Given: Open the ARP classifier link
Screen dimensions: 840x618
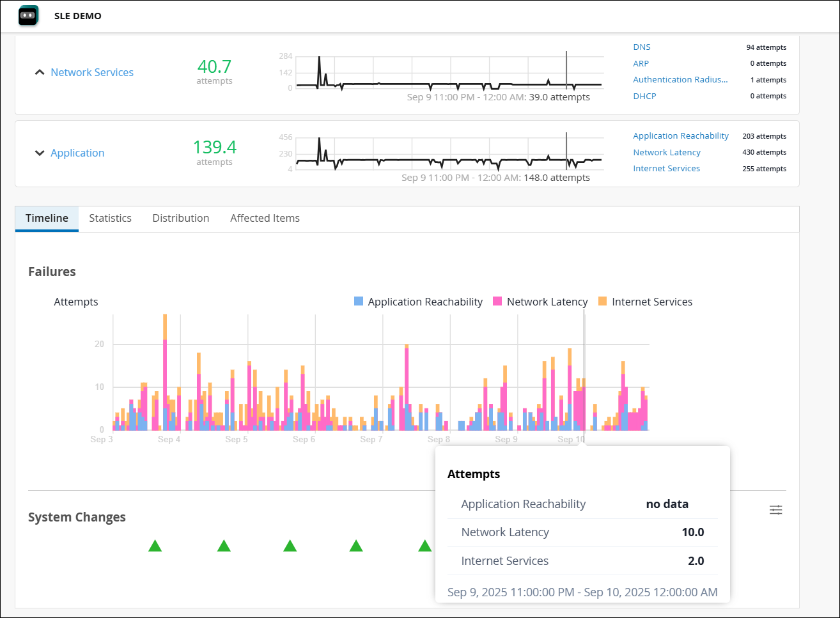Looking at the screenshot, I should pos(641,63).
